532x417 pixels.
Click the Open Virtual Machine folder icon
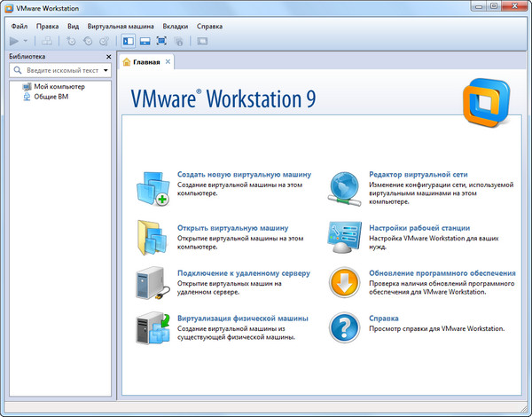coord(152,239)
